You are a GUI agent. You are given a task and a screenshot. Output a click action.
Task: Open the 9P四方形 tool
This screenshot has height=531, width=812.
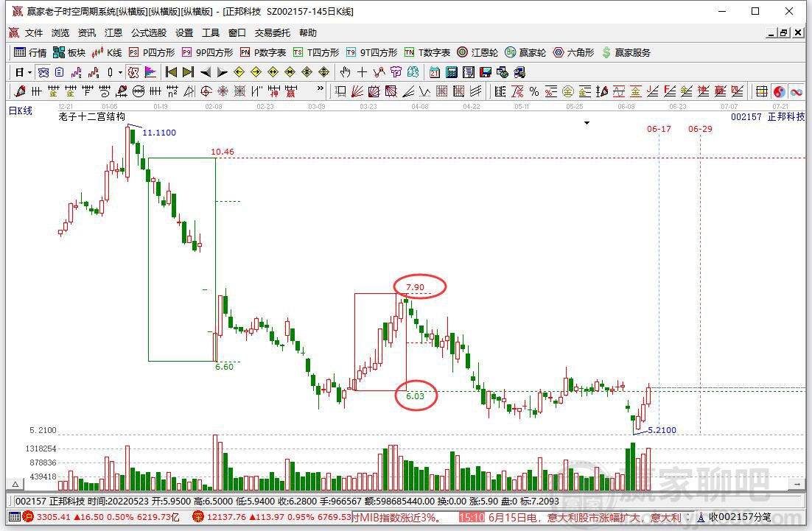pos(207,52)
